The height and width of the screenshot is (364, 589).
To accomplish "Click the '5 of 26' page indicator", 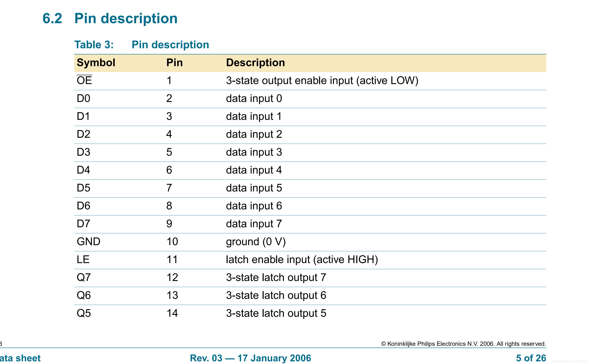I will pos(531,358).
